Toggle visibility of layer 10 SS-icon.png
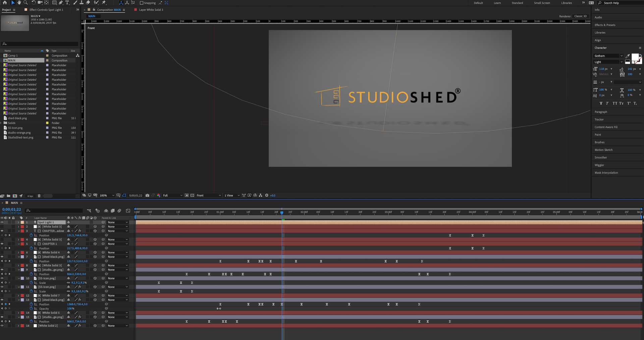Image resolution: width=644 pixels, height=340 pixels. pos(2,278)
